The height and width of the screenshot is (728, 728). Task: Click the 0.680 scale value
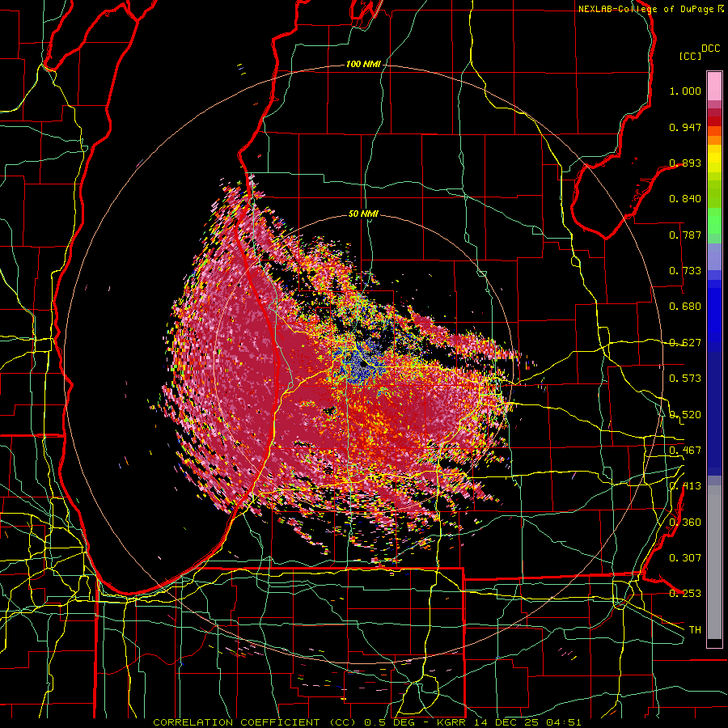[x=685, y=307]
